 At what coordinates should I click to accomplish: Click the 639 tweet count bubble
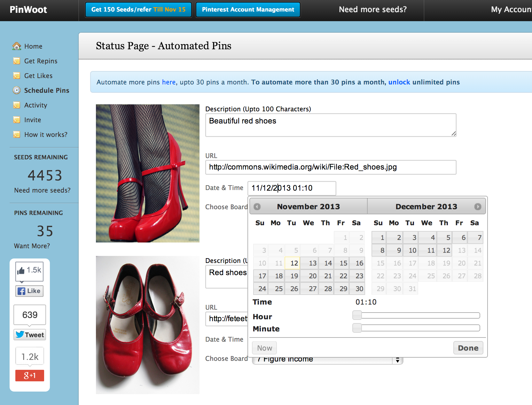[x=30, y=315]
